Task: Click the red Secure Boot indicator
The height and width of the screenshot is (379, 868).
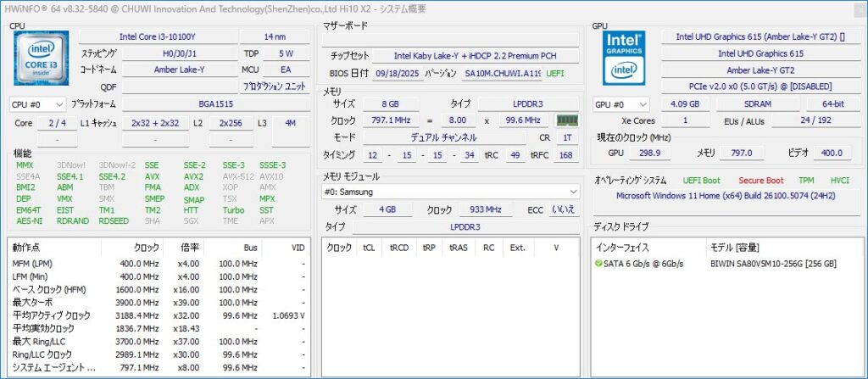Action: (x=760, y=180)
